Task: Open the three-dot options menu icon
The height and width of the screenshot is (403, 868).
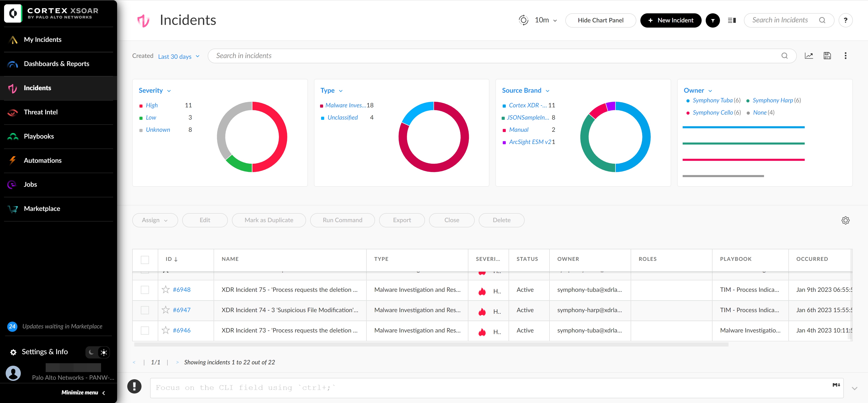Action: click(x=846, y=56)
